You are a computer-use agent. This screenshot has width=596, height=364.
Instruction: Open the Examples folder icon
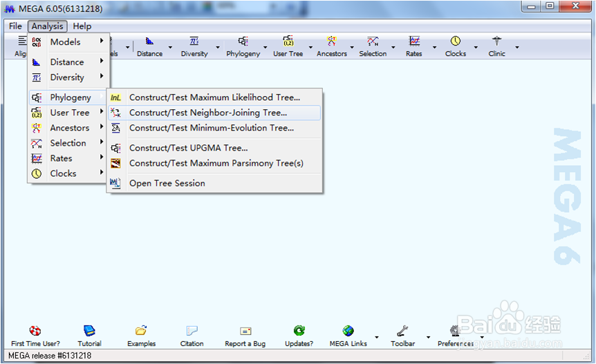pos(141,331)
